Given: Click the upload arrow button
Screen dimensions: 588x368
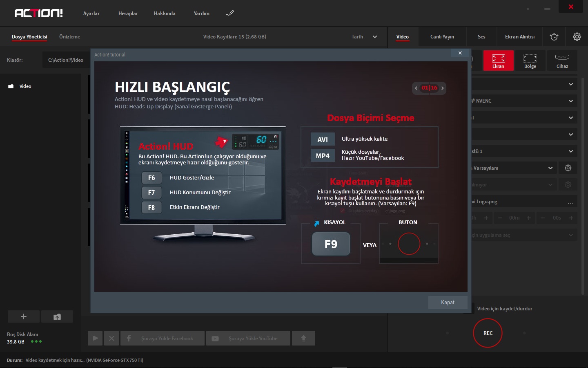Looking at the screenshot, I should pyautogui.click(x=303, y=338).
